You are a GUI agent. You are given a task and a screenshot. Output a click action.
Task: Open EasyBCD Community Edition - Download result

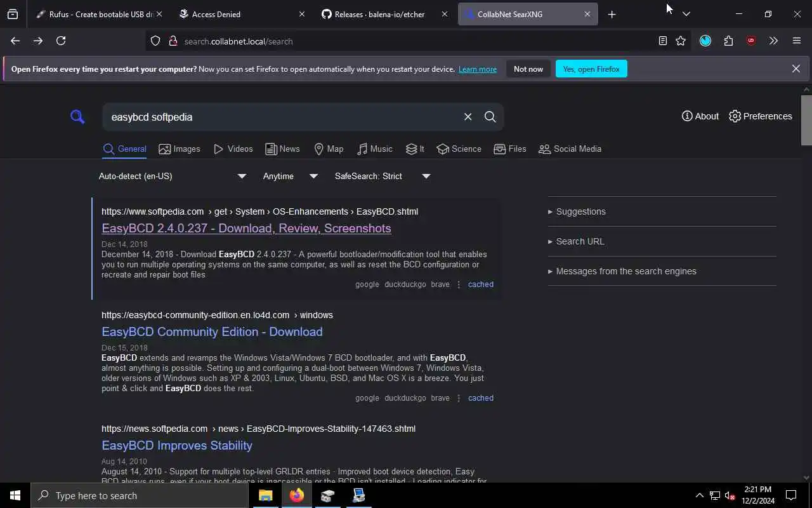click(x=212, y=332)
